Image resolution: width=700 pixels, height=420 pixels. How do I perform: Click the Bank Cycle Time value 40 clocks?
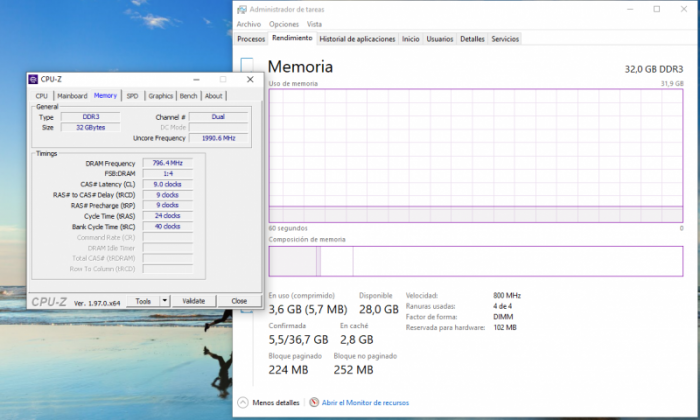tap(168, 226)
